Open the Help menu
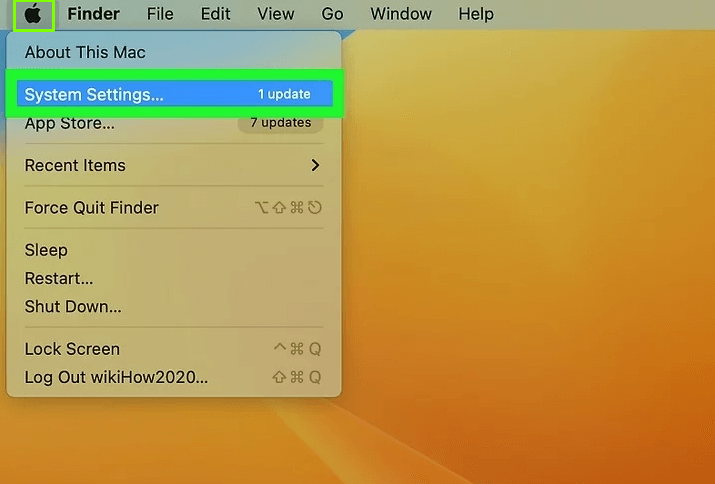Image resolution: width=715 pixels, height=484 pixels. point(476,14)
